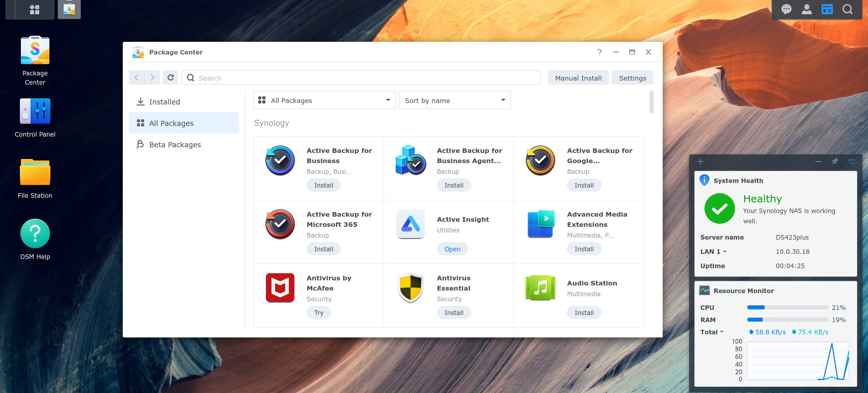The height and width of the screenshot is (393, 868).
Task: Open the All Packages category dropdown
Action: 324,100
